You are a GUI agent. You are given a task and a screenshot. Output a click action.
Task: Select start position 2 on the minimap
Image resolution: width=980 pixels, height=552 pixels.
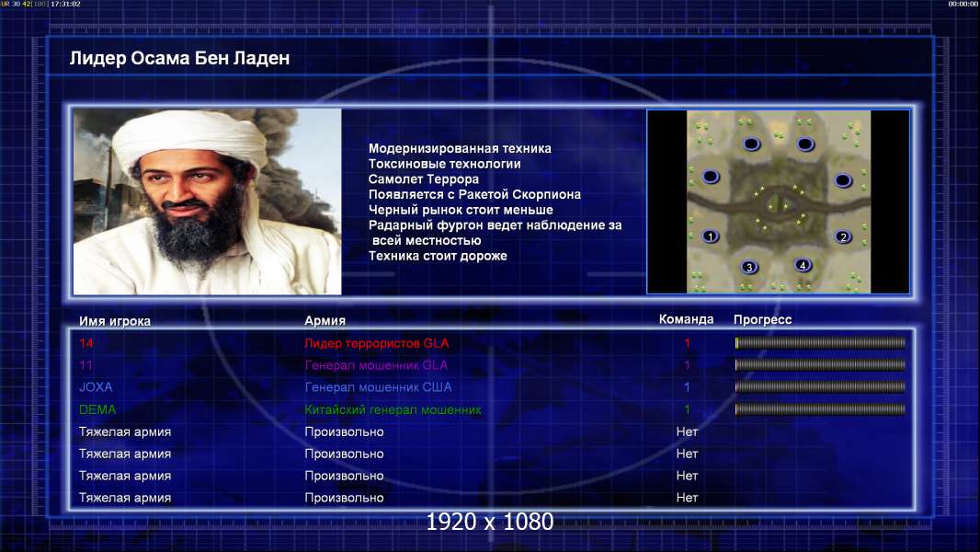point(842,236)
